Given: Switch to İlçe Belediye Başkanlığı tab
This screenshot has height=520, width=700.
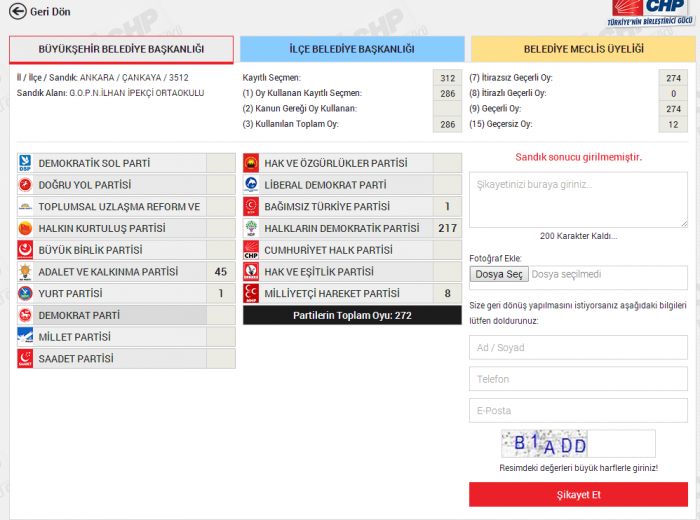Looking at the screenshot, I should pyautogui.click(x=352, y=49).
